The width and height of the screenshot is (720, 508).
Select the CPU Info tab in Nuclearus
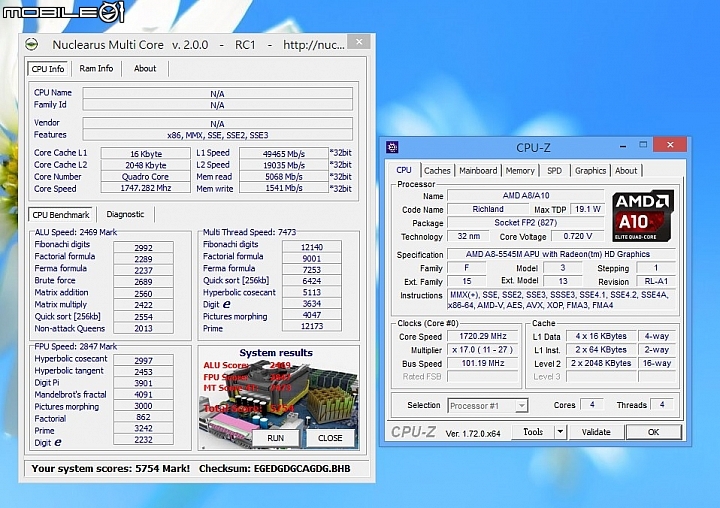(x=48, y=69)
